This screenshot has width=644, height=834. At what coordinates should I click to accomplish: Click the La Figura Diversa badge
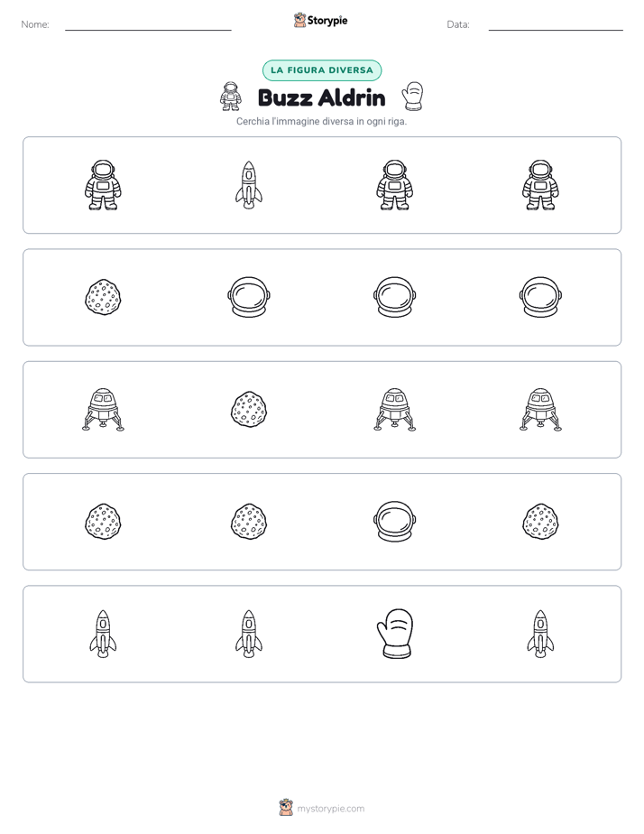coord(322,70)
